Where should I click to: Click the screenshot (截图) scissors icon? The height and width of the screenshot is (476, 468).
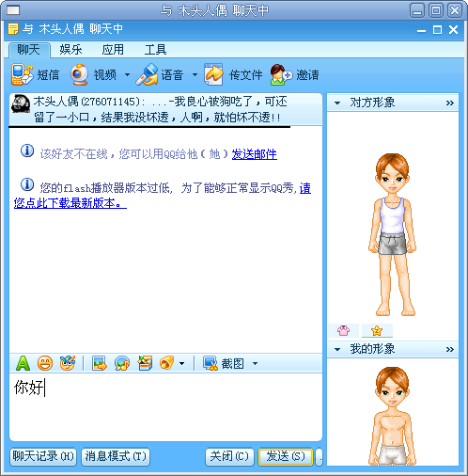pos(211,363)
